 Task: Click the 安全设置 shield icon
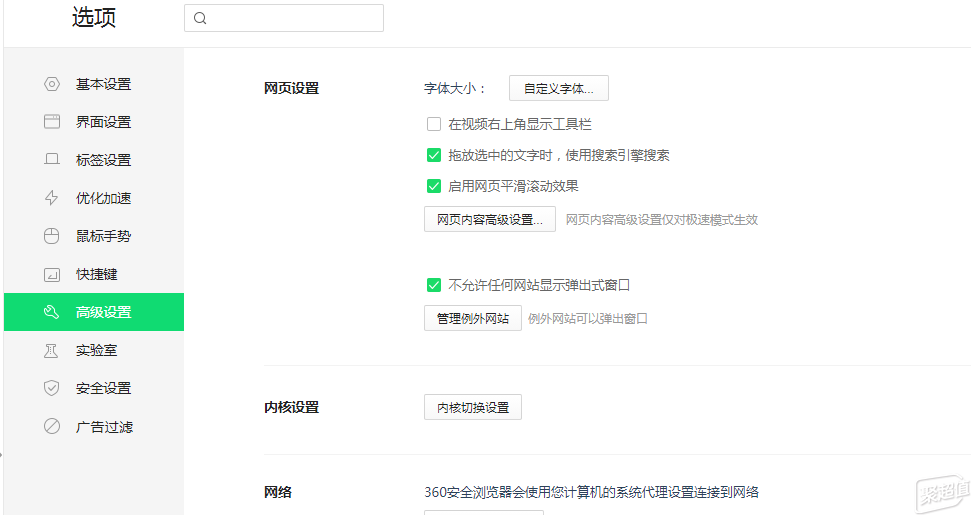pyautogui.click(x=52, y=388)
